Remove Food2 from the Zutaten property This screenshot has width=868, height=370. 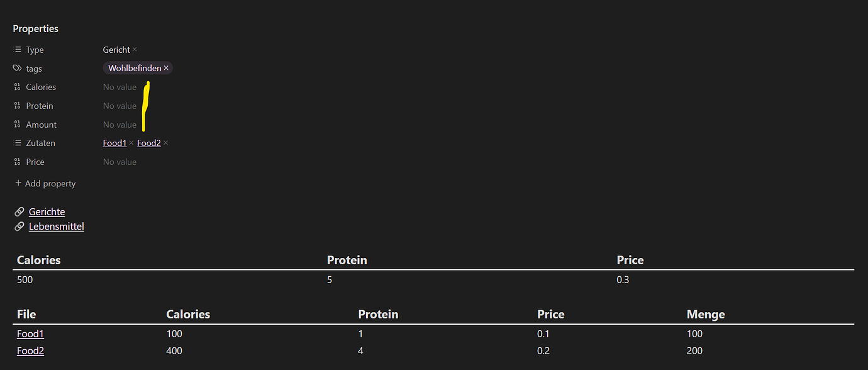(165, 143)
